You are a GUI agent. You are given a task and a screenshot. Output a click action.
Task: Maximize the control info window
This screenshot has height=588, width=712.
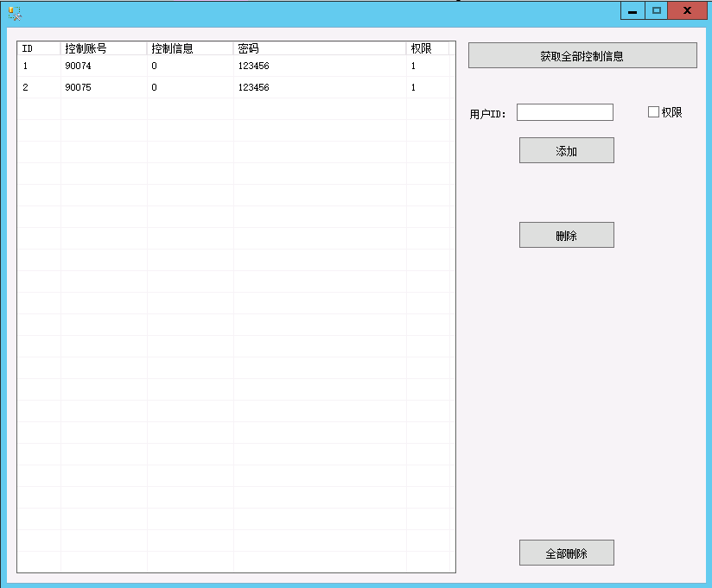(656, 11)
